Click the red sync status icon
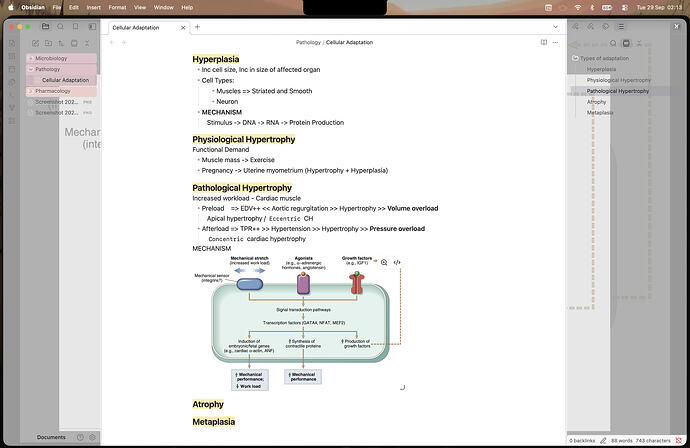 point(679,441)
